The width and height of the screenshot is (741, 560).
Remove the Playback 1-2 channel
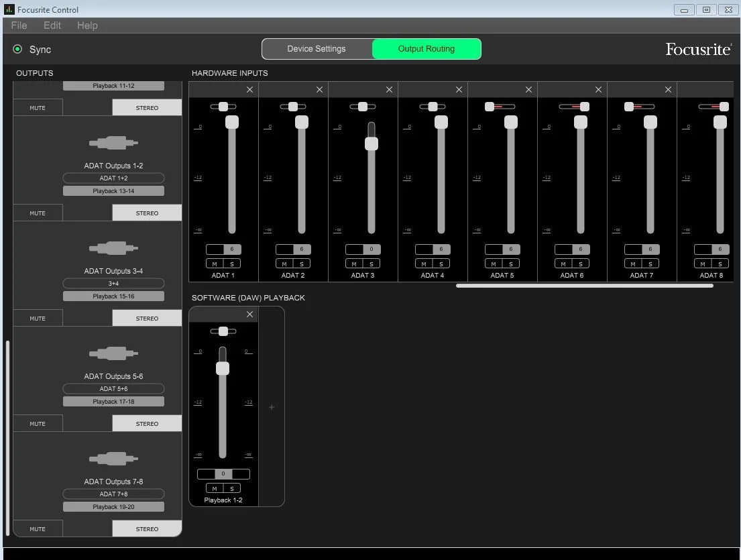click(x=249, y=315)
